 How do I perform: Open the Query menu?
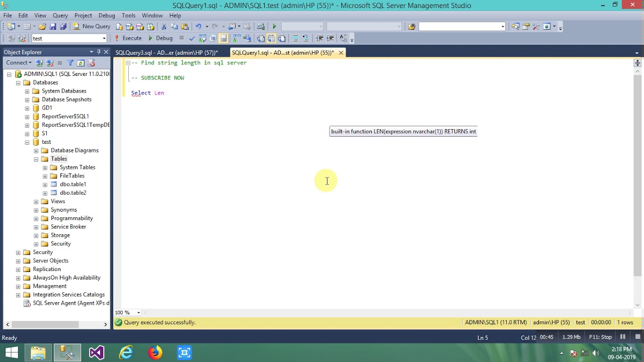[60, 16]
